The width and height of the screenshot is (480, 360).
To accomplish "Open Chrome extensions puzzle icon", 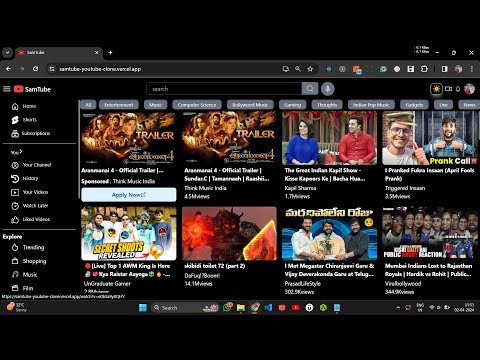I will tap(424, 69).
